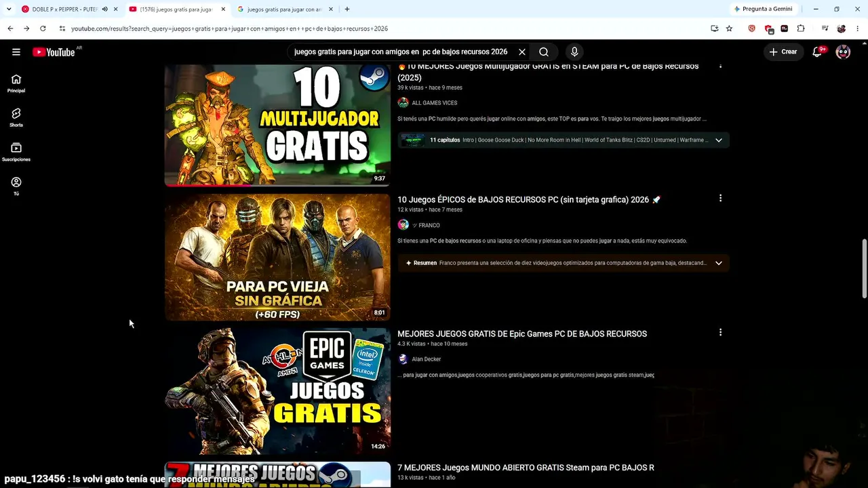Switch to the Google search tab

tap(285, 9)
